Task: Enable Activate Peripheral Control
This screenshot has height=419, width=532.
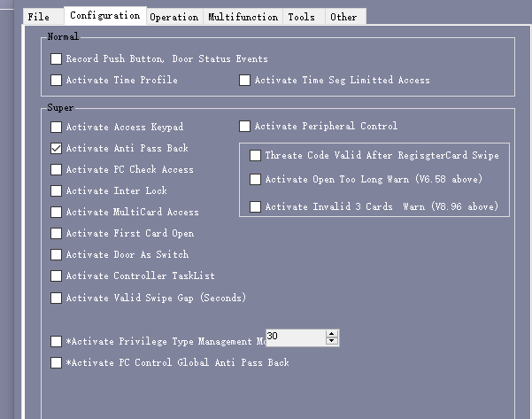Action: (x=244, y=126)
